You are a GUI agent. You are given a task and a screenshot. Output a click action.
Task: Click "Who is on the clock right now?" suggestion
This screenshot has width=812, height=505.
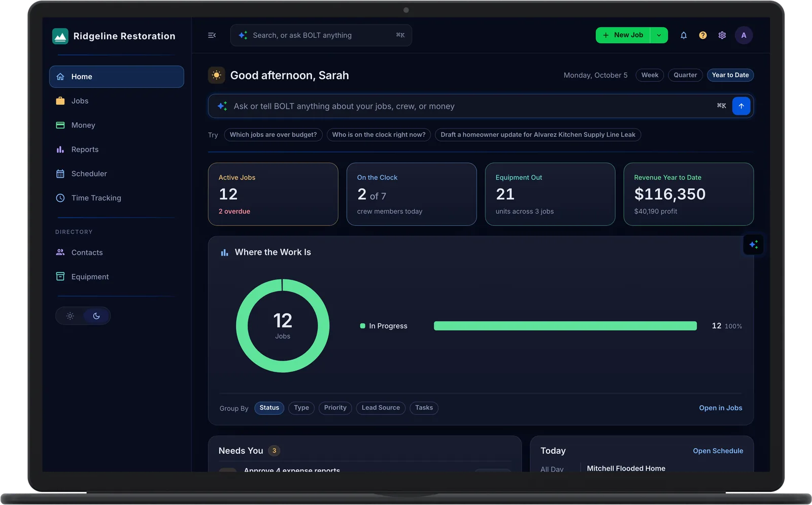[379, 135]
